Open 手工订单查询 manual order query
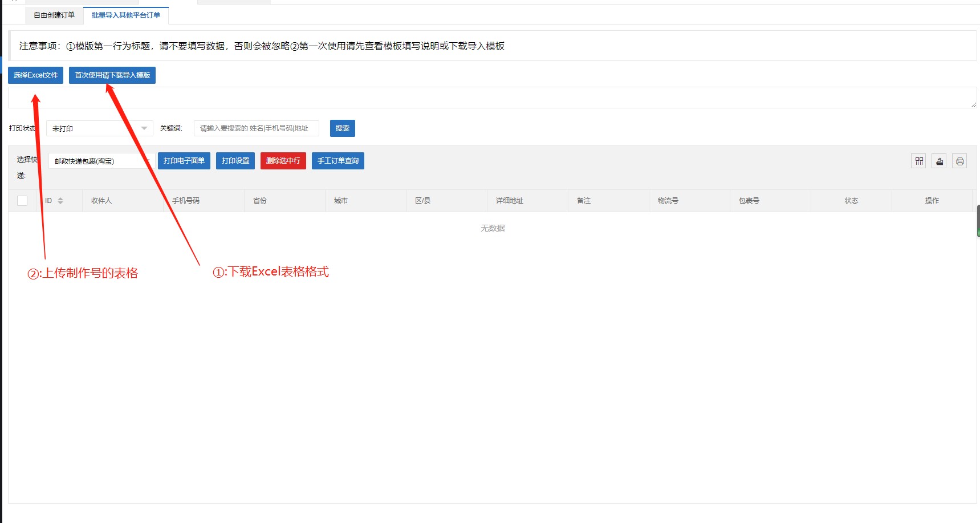 click(x=337, y=161)
